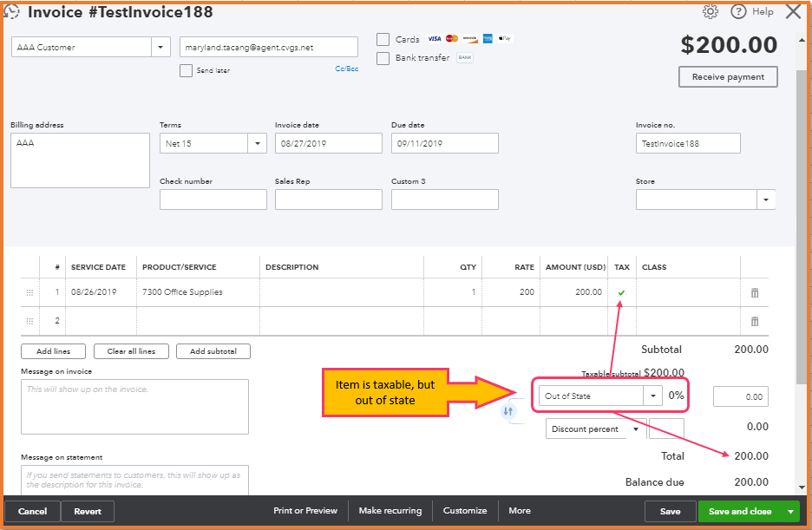Open the More menu

click(x=520, y=511)
